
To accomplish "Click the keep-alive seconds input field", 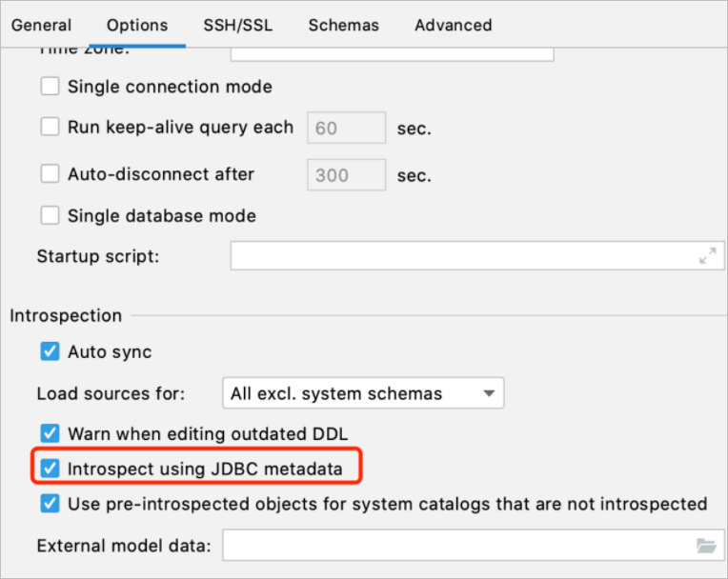I will click(x=346, y=128).
